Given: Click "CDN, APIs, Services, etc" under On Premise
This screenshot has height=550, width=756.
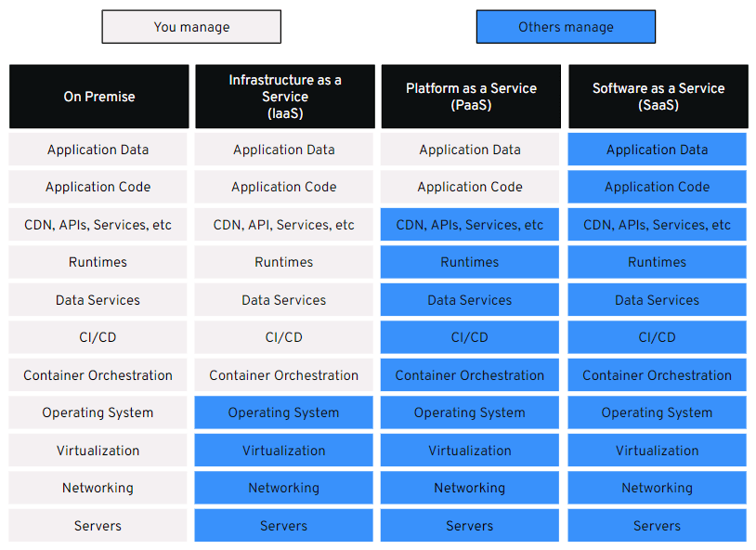Looking at the screenshot, I should 98,224.
